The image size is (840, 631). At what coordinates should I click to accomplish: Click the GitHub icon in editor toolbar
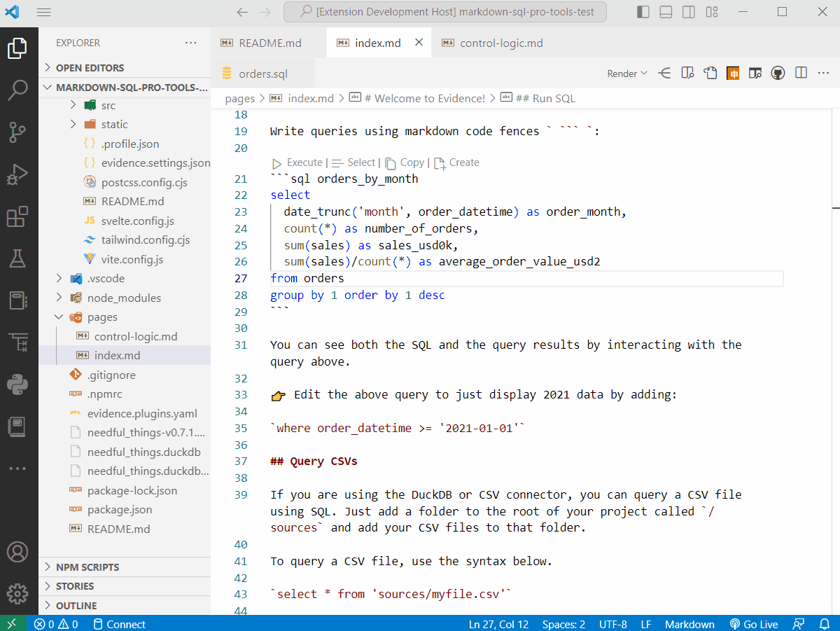pos(778,74)
